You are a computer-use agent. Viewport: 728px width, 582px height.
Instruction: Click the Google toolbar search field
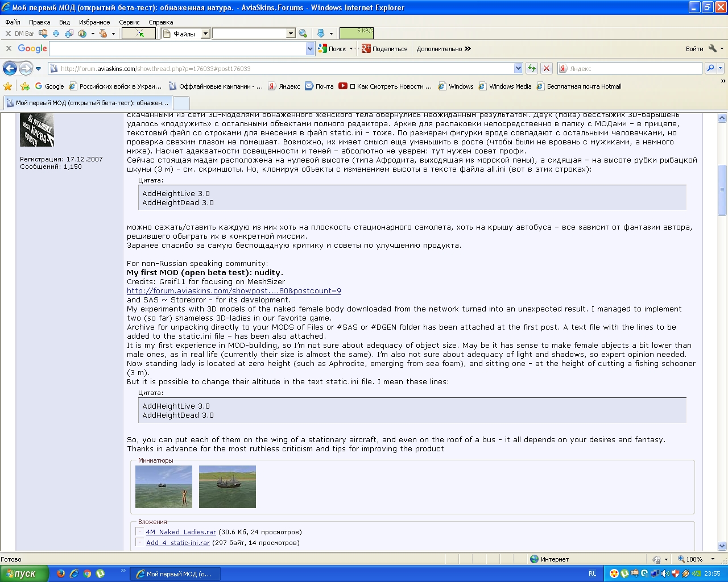coord(177,49)
